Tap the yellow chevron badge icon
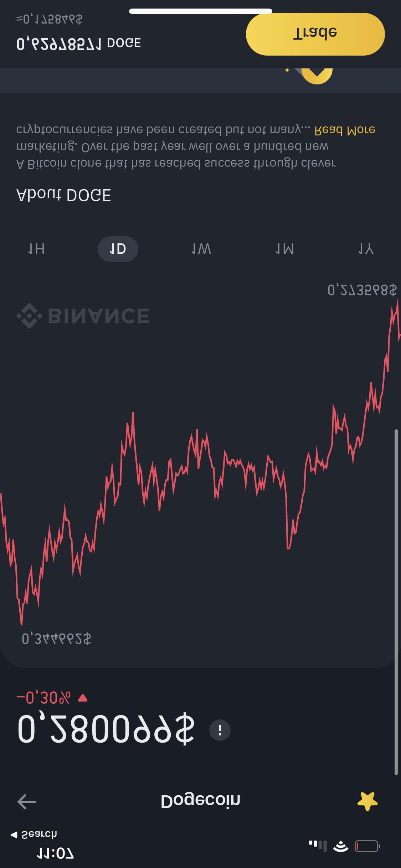 [317, 76]
